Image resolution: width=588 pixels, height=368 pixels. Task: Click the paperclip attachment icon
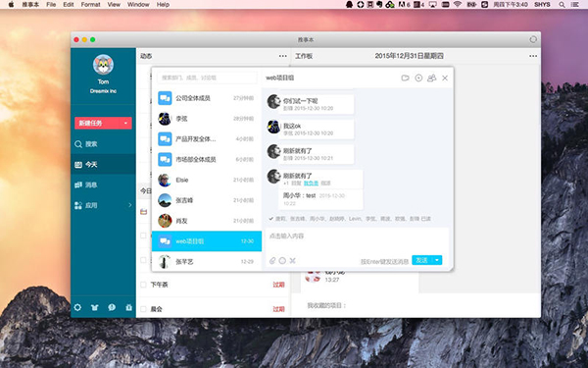point(272,261)
